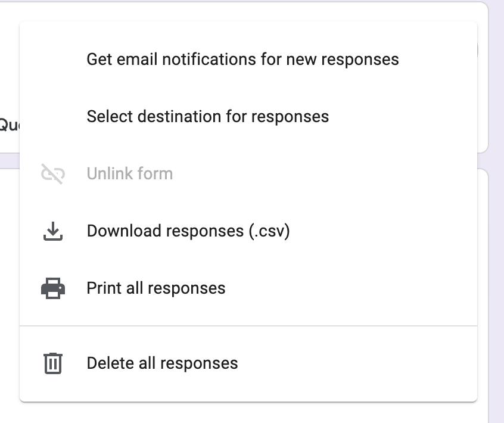Click the broken-link Unlink form icon
Image resolution: width=504 pixels, height=423 pixels.
coord(52,174)
